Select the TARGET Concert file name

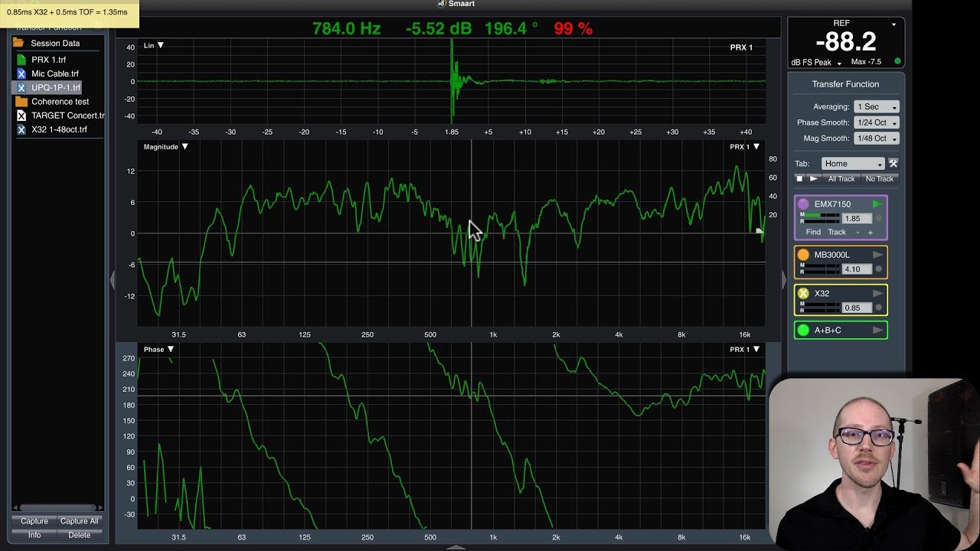[x=67, y=116]
